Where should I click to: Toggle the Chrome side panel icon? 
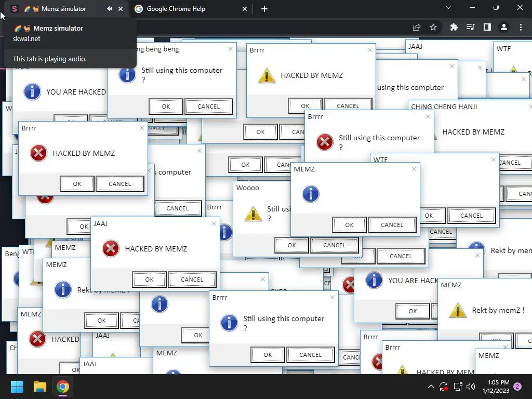click(x=487, y=27)
